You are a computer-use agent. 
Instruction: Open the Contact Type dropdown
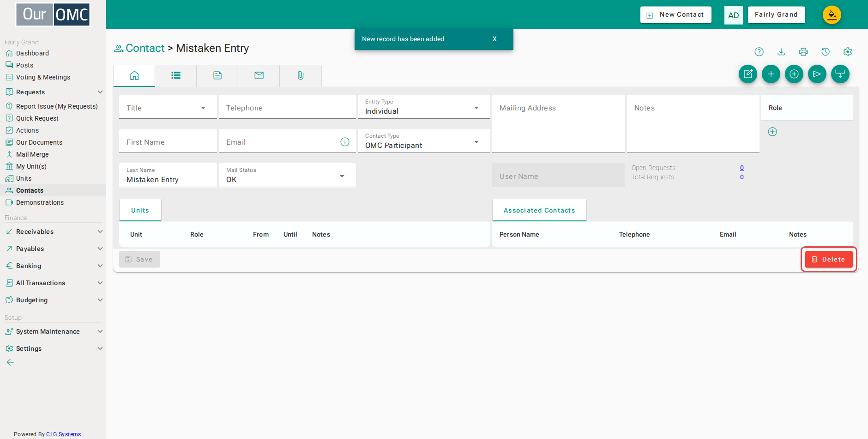coord(424,141)
